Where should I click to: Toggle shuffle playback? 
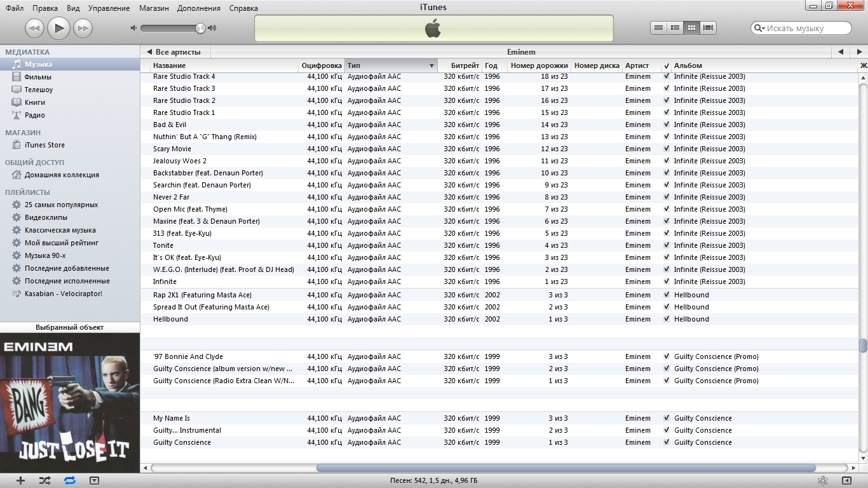click(x=44, y=481)
